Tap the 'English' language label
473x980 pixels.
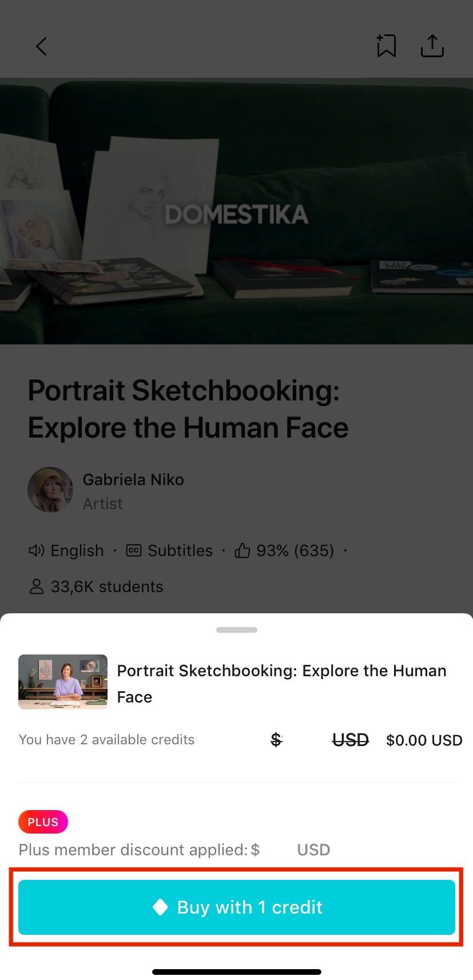[77, 550]
